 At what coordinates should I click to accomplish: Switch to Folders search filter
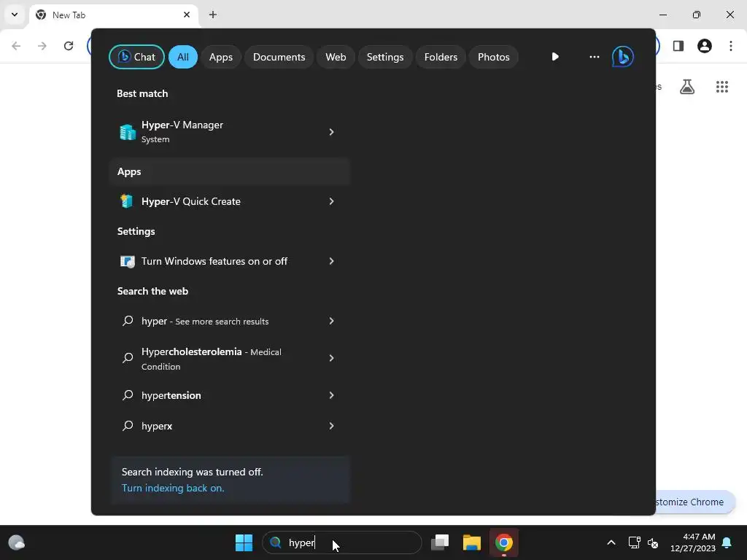click(441, 57)
